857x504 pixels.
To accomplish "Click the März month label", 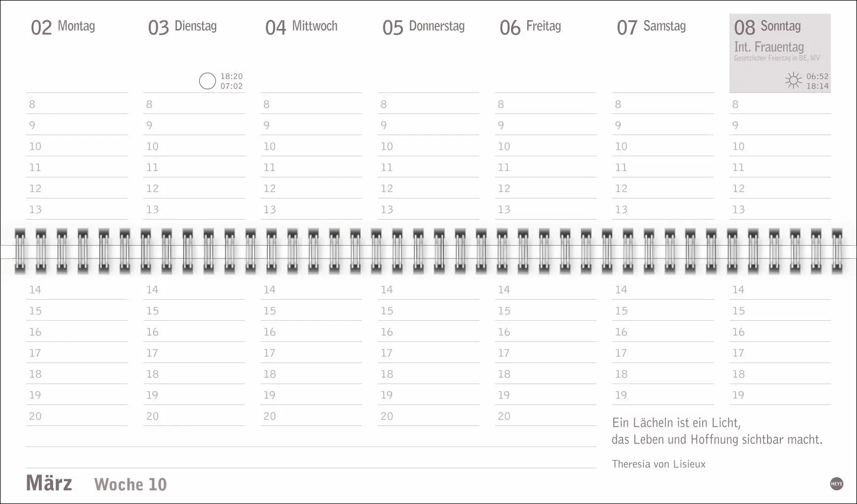I will (x=49, y=483).
